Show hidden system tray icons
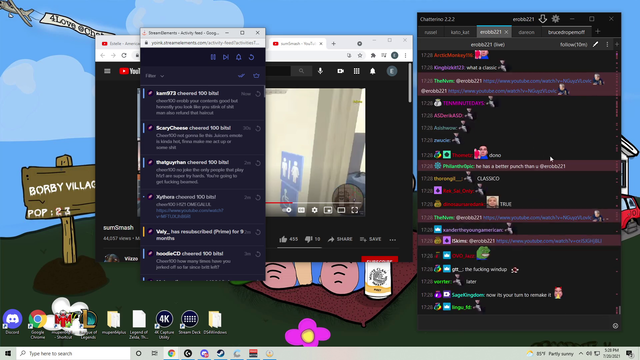Screen dimensions: 640x360 pos(581,353)
